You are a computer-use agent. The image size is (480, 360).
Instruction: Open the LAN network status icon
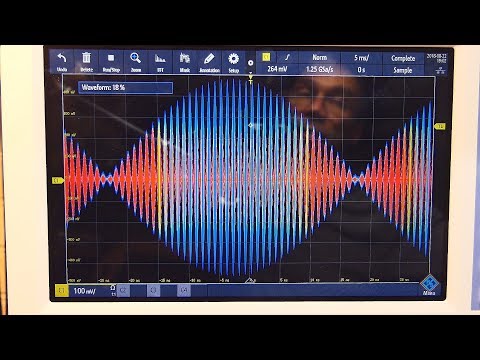[440, 71]
